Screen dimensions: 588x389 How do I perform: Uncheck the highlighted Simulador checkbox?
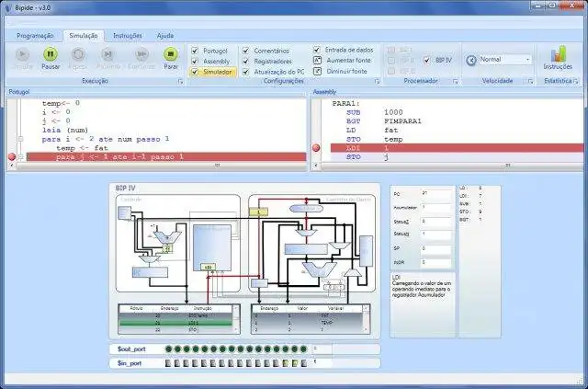click(x=195, y=72)
